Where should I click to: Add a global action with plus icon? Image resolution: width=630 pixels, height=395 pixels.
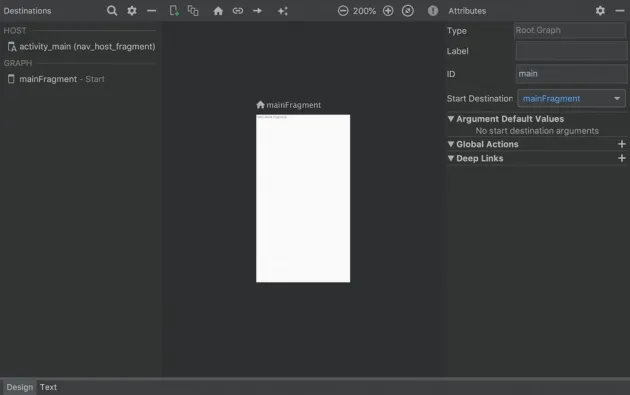click(x=622, y=144)
